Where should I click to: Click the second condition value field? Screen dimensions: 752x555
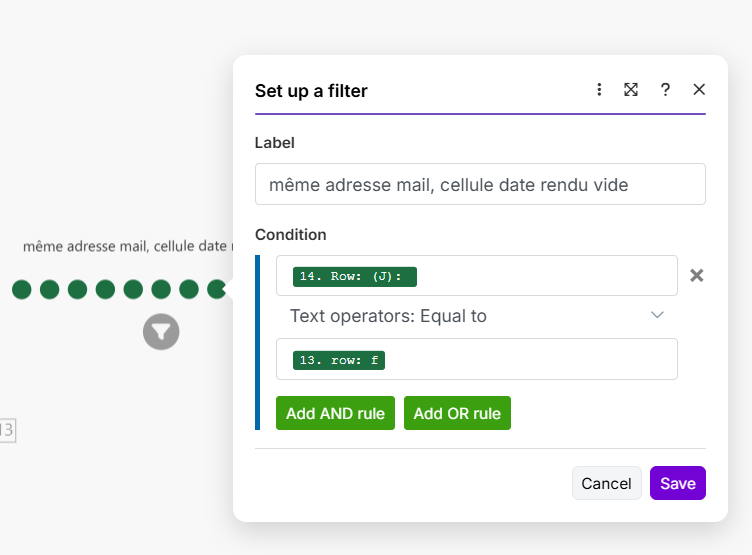point(530,360)
